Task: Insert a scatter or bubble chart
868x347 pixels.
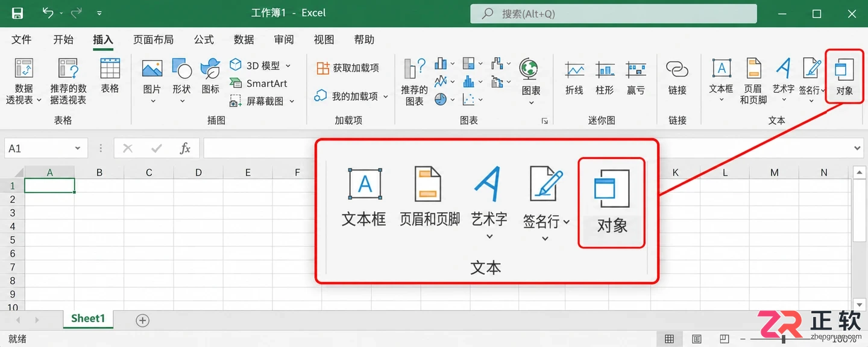Action: 468,99
